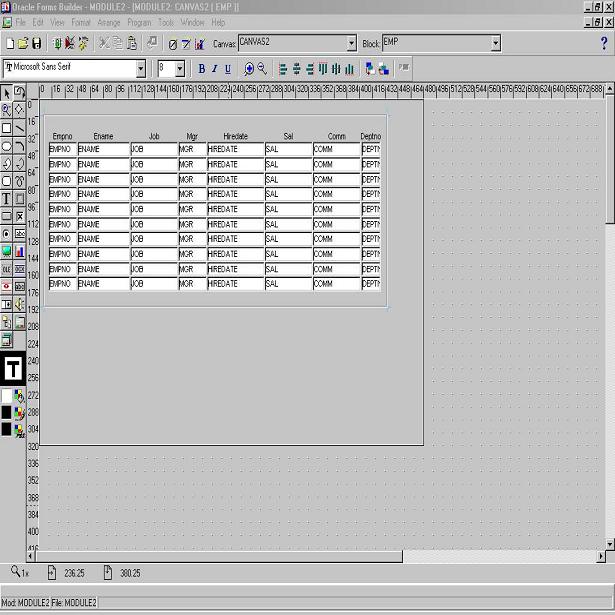Click the Chart Wizard toolbar icon
Viewport: 615px width, 615px height.
(x=200, y=44)
